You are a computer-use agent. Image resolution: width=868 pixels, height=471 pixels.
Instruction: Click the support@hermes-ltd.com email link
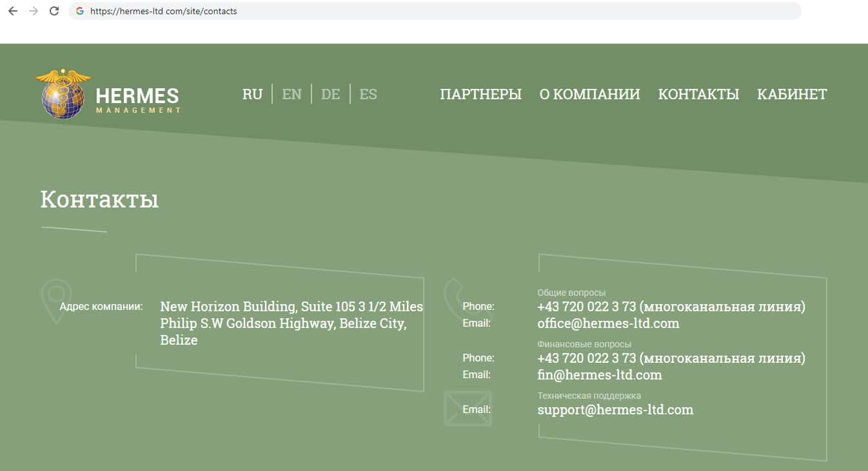click(x=615, y=410)
